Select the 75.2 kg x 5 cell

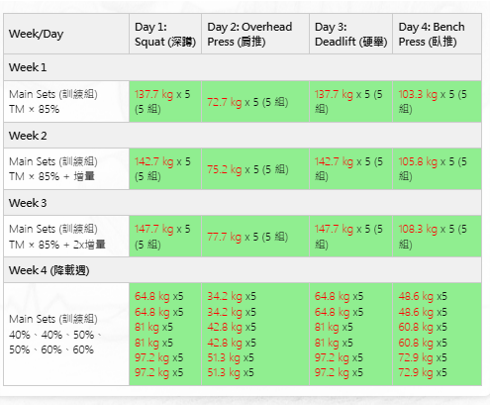(x=255, y=169)
